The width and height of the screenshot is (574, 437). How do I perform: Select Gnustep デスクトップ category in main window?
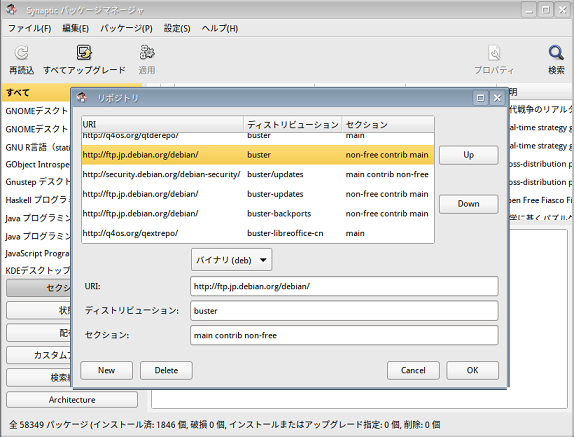click(36, 182)
